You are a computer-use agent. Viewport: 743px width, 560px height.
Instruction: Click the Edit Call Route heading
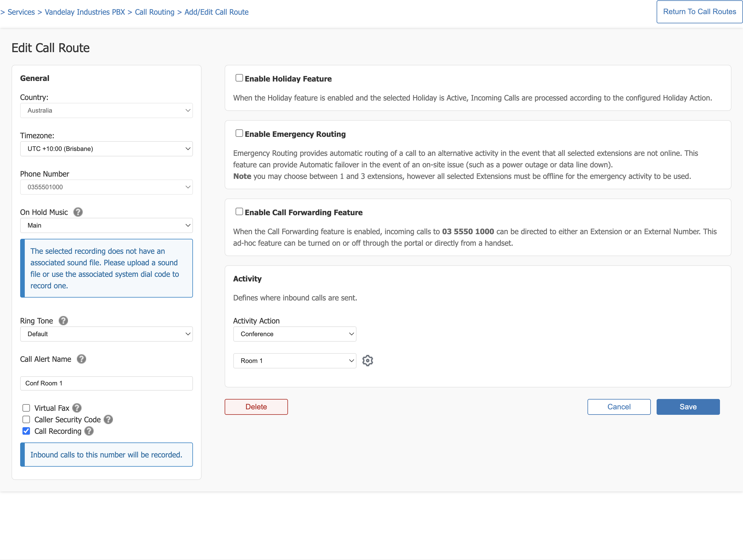50,48
